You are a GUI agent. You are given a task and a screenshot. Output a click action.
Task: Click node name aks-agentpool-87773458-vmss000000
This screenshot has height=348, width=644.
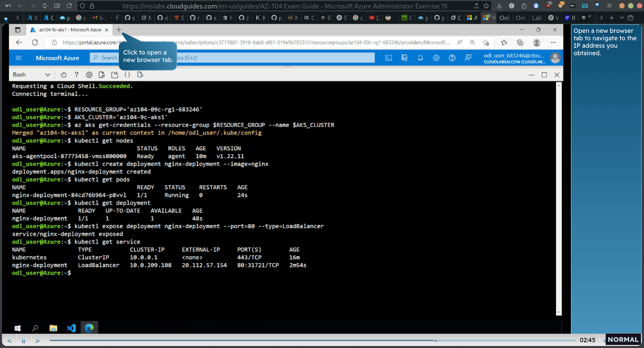click(69, 156)
